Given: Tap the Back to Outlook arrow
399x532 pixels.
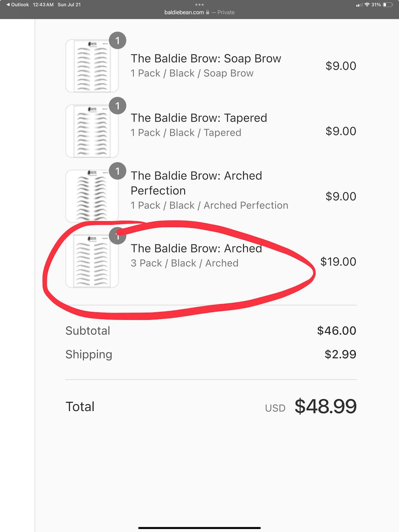Looking at the screenshot, I should tap(8, 5).
